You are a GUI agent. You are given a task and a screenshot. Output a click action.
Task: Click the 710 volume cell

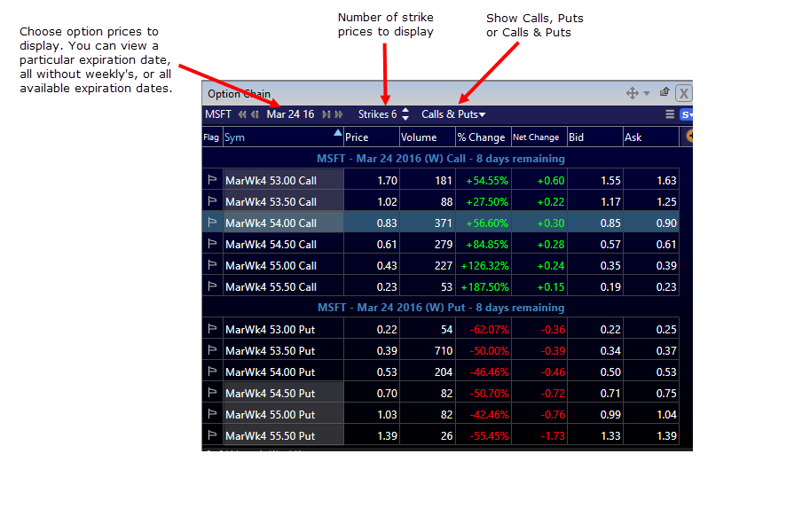(427, 350)
